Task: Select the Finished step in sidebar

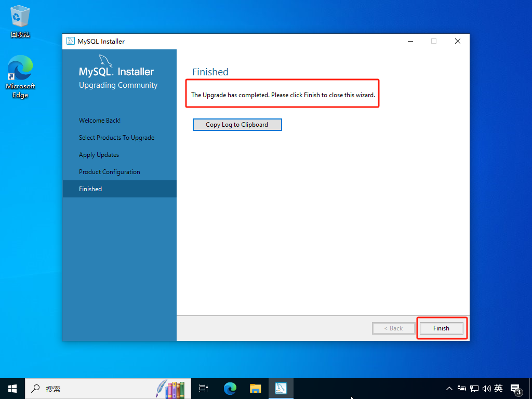Action: (90, 189)
